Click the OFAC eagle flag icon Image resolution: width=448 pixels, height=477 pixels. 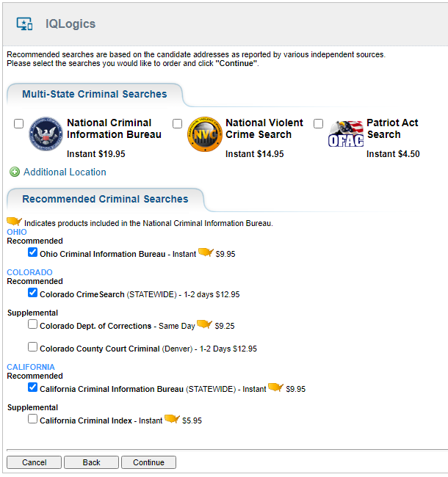(346, 134)
